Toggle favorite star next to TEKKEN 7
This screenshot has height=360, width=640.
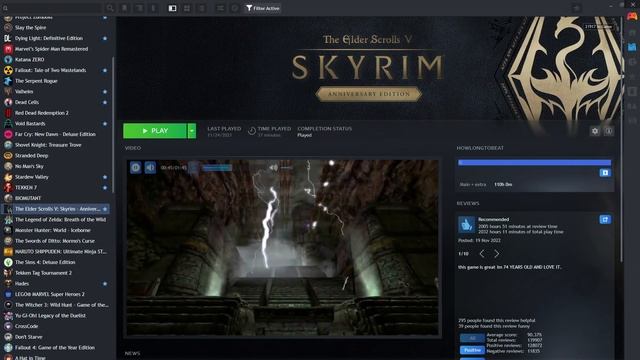105,188
